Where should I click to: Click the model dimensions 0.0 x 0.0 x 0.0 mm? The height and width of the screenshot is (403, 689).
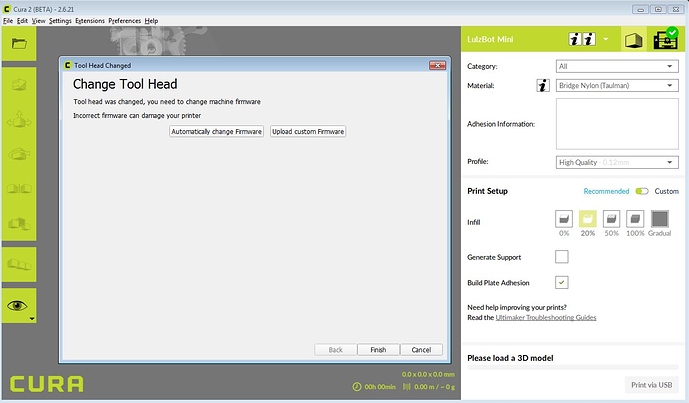(428, 374)
